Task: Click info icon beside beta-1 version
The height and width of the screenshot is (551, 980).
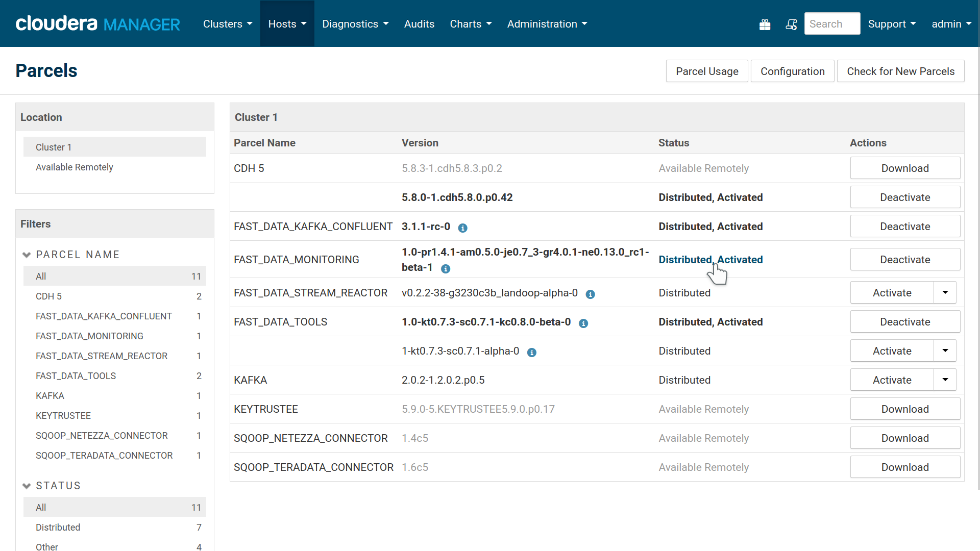Action: pos(446,269)
